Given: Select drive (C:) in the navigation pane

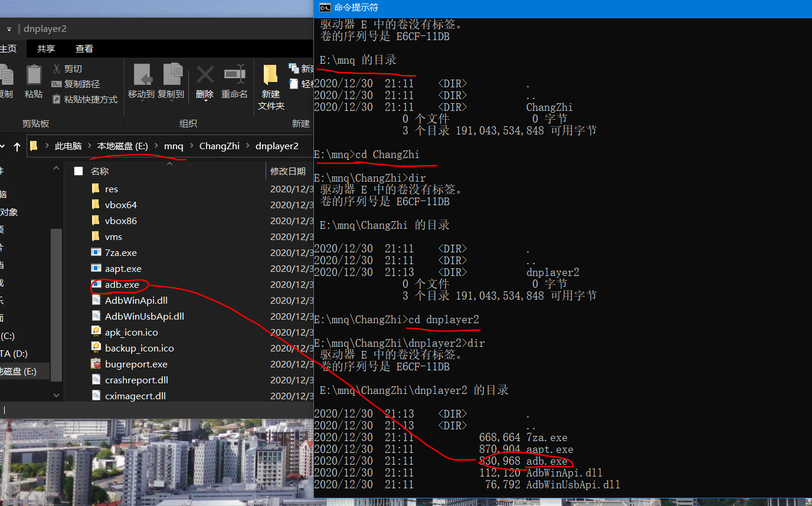Looking at the screenshot, I should [8, 336].
